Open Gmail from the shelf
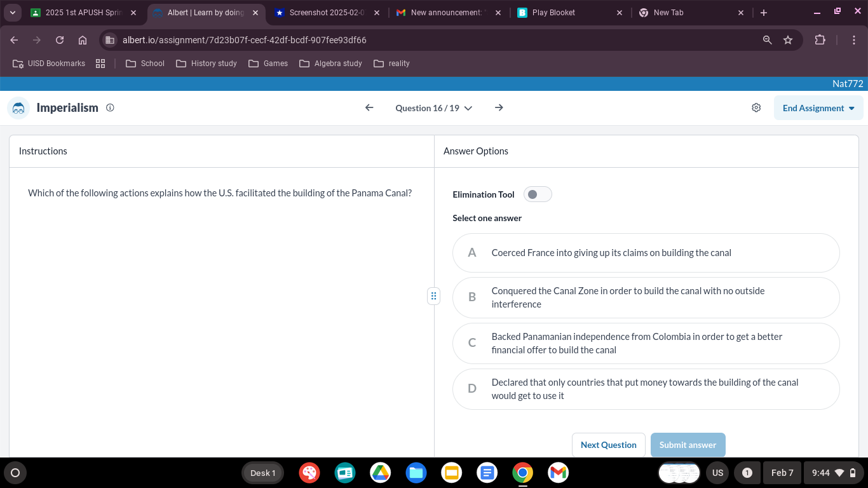Screen dimensions: 868x488 point(559,473)
